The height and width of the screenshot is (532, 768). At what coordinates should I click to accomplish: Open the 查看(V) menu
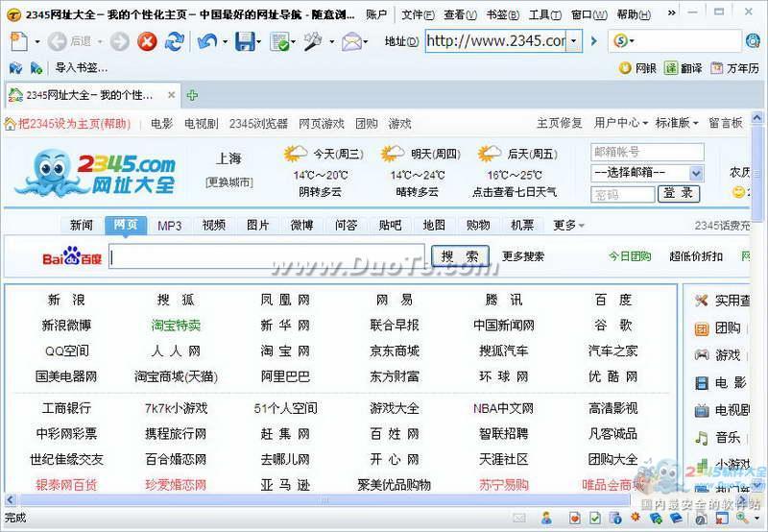click(x=460, y=14)
